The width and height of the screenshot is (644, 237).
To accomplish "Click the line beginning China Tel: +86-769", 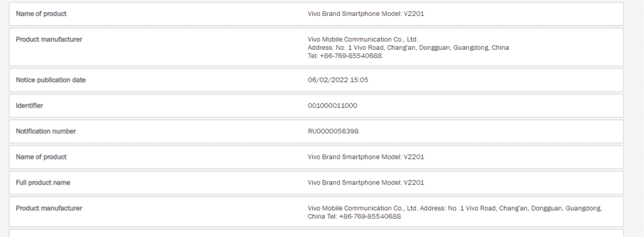I will click(x=354, y=216).
